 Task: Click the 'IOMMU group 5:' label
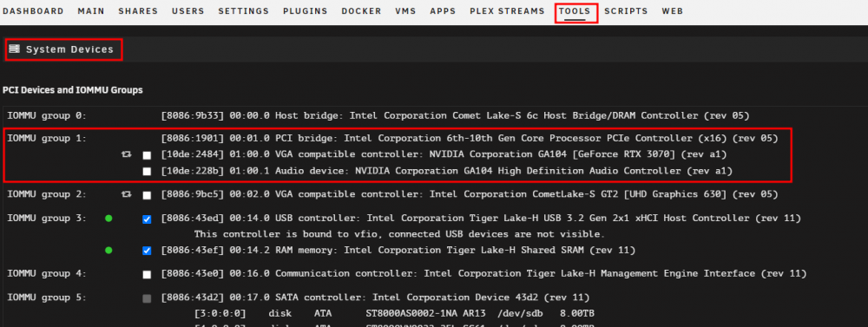(47, 298)
